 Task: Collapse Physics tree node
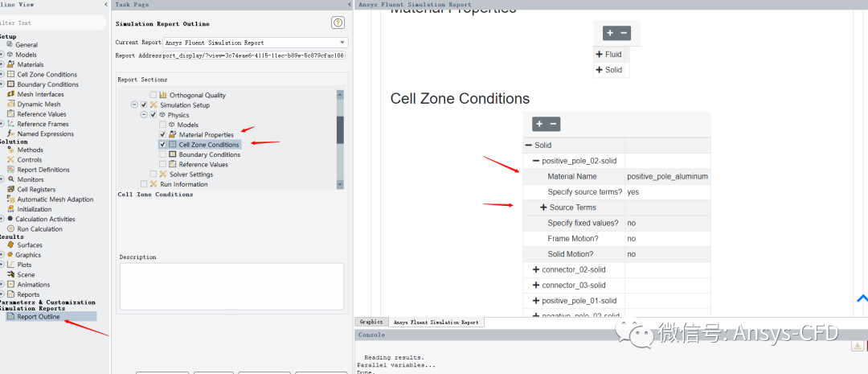coord(144,115)
